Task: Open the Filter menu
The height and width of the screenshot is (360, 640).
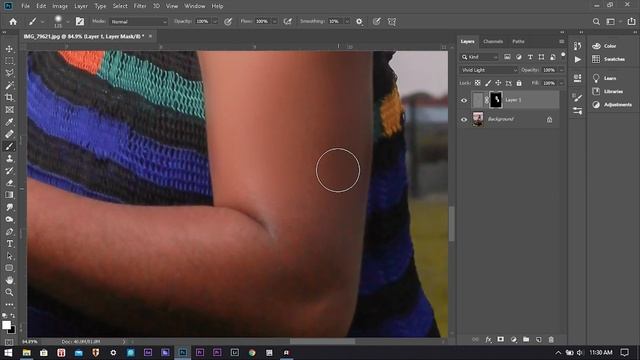Action: tap(140, 6)
